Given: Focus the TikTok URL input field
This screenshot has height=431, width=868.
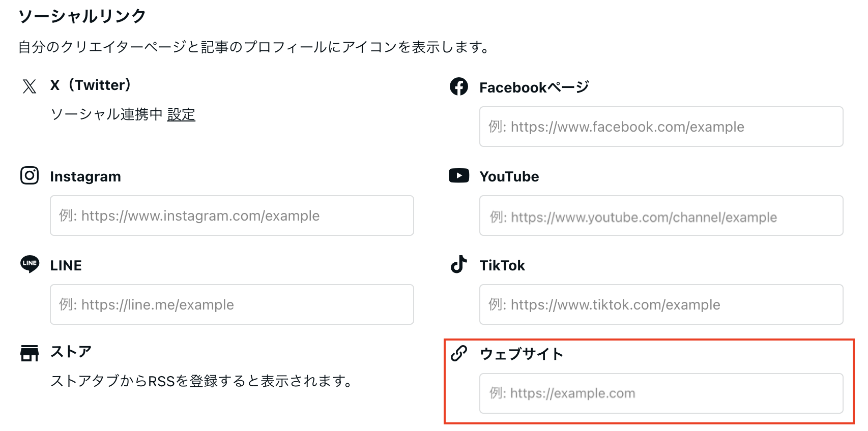Looking at the screenshot, I should (x=661, y=304).
